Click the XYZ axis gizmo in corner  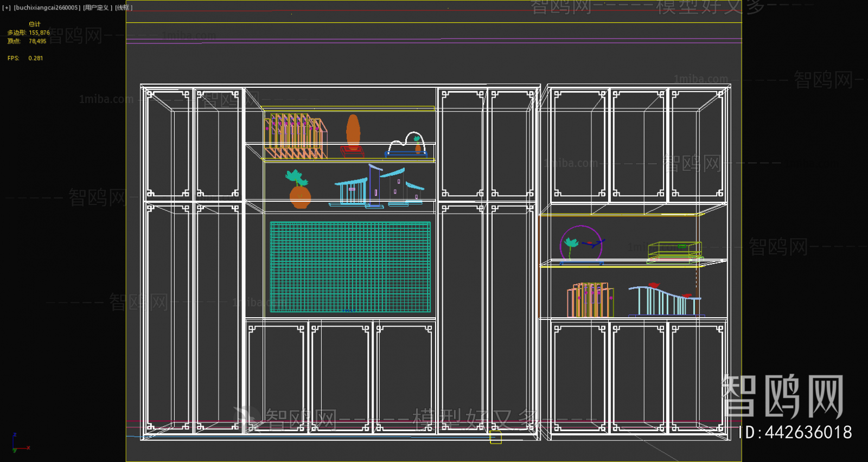click(x=20, y=444)
